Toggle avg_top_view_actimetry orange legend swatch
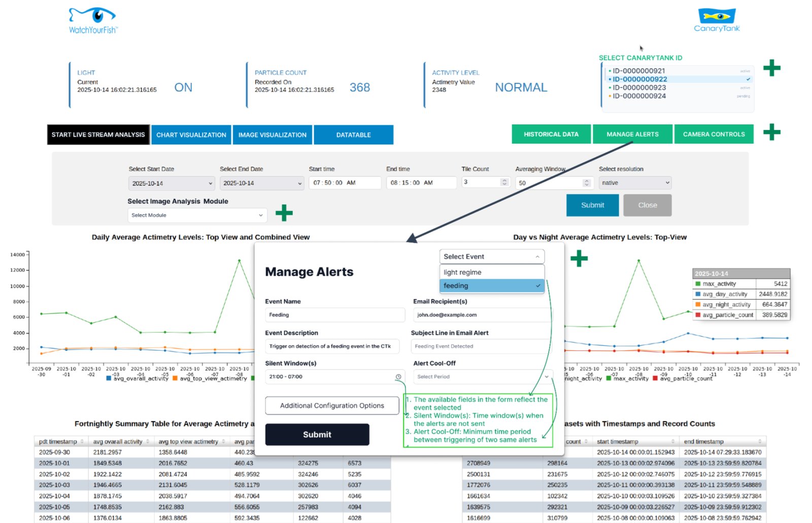 click(x=175, y=378)
